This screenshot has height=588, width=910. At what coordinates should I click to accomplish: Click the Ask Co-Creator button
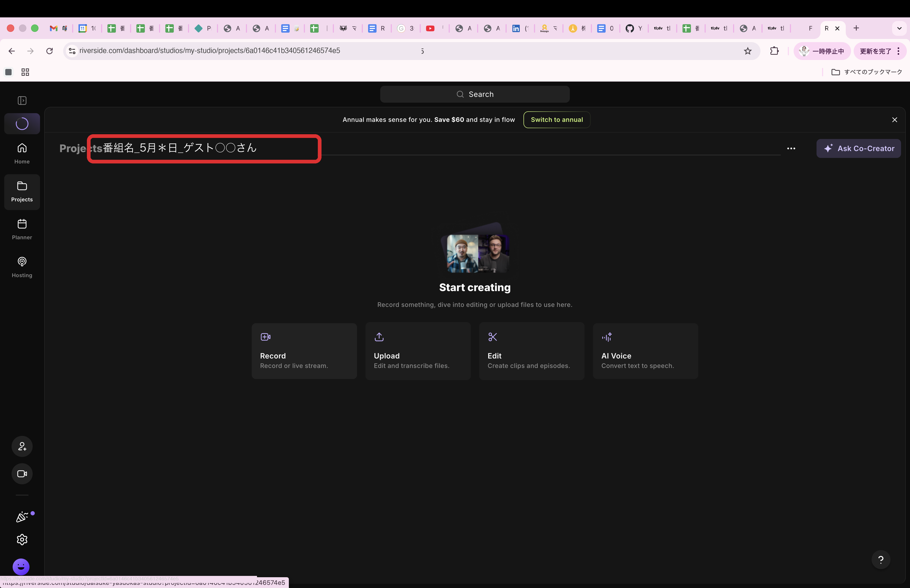click(x=858, y=148)
